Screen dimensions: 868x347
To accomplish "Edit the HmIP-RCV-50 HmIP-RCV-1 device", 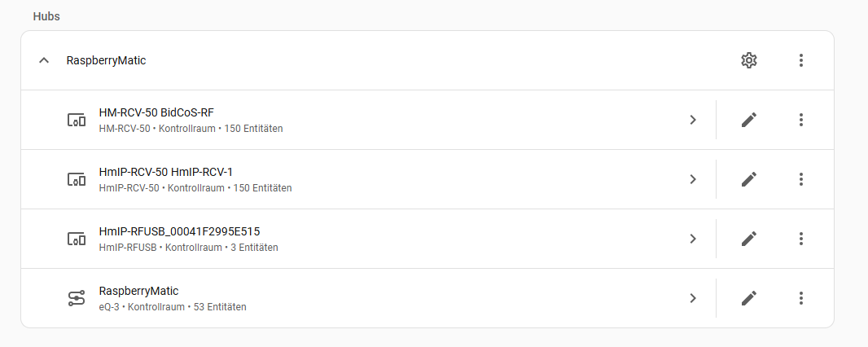I will coord(749,179).
